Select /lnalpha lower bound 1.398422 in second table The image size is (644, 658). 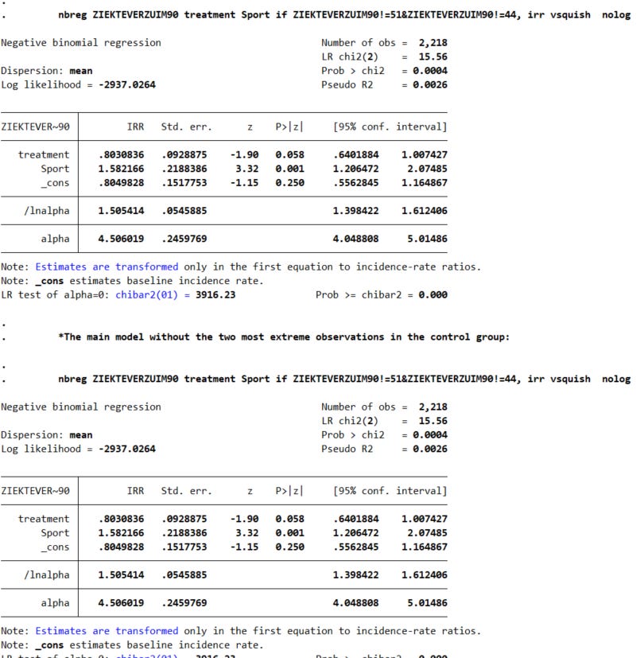[355, 575]
